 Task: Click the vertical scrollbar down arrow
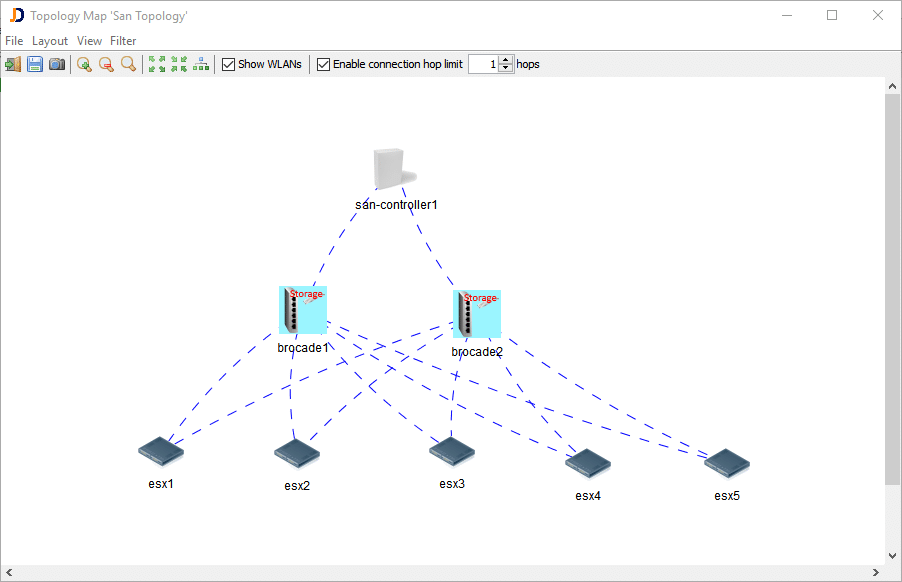pos(893,555)
